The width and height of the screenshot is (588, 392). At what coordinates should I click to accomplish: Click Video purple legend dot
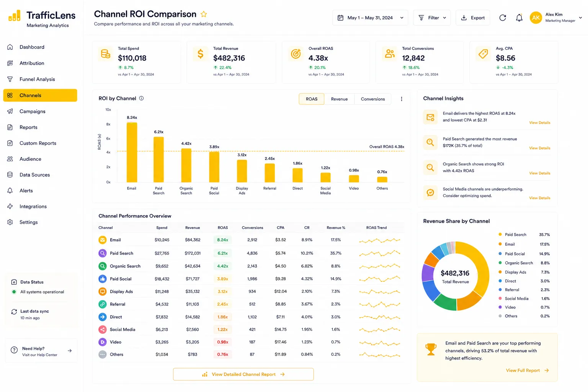tap(500, 307)
